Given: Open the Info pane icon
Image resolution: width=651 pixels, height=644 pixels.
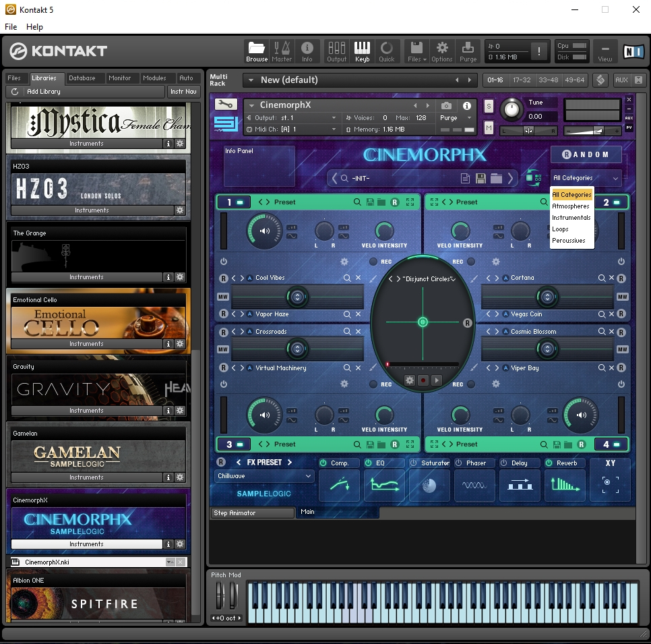Looking at the screenshot, I should [307, 51].
